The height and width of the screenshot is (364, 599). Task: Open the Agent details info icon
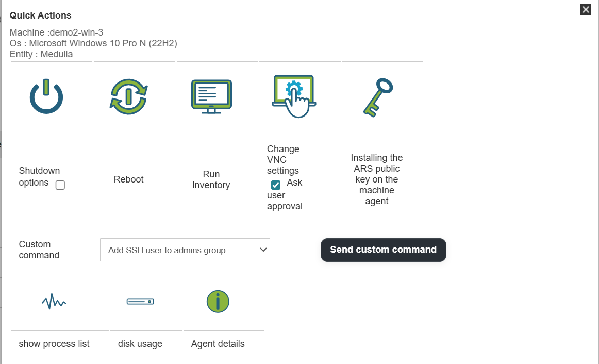[218, 302]
